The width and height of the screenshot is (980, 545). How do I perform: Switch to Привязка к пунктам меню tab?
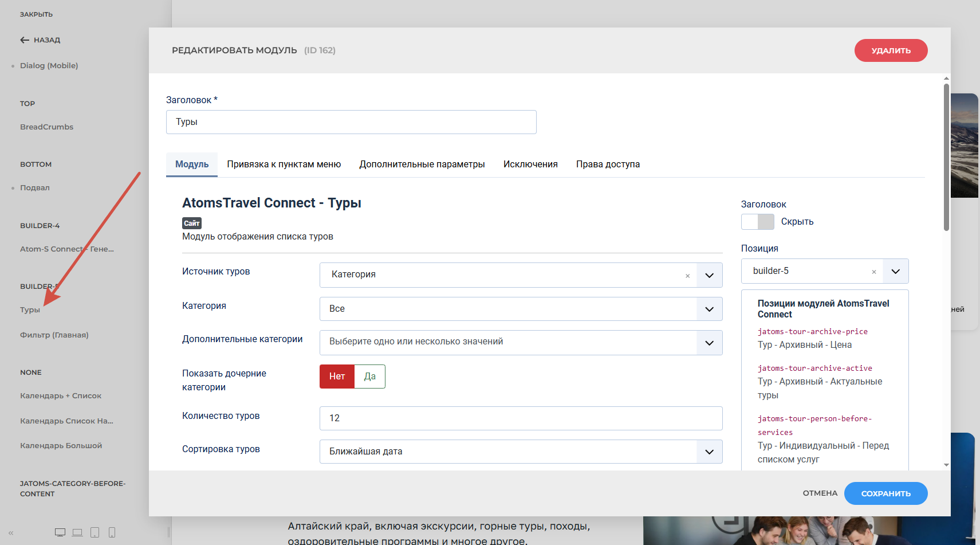click(284, 164)
